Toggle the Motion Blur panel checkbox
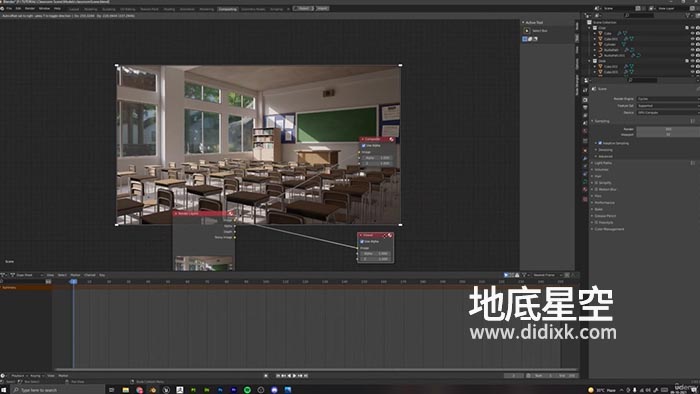The image size is (700, 394). (596, 190)
